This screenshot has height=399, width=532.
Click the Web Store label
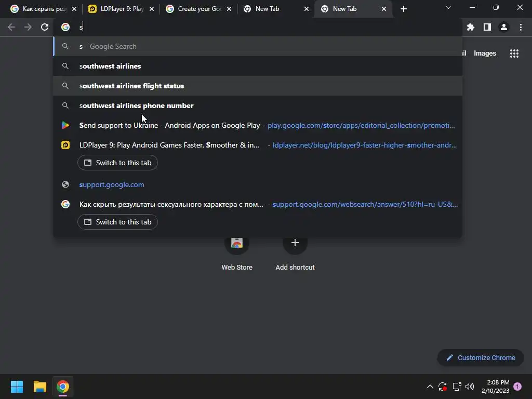point(237,268)
